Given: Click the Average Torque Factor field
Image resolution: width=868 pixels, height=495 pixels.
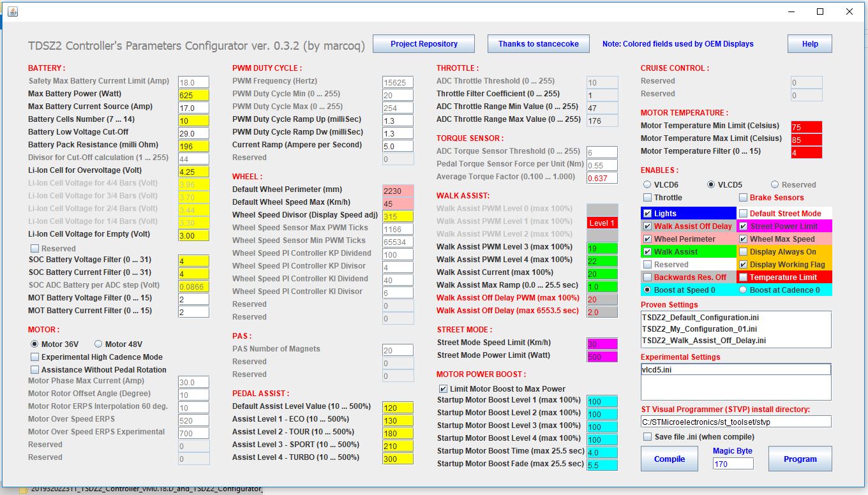Looking at the screenshot, I should 602,178.
